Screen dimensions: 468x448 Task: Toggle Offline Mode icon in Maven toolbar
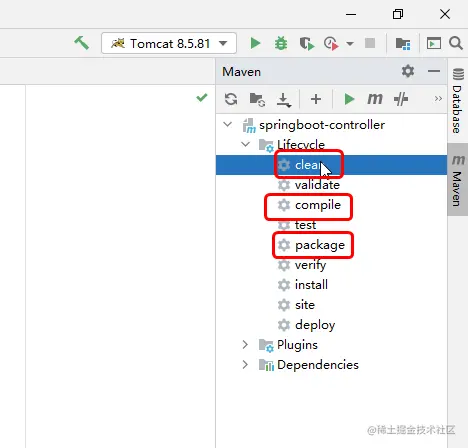pyautogui.click(x=401, y=99)
